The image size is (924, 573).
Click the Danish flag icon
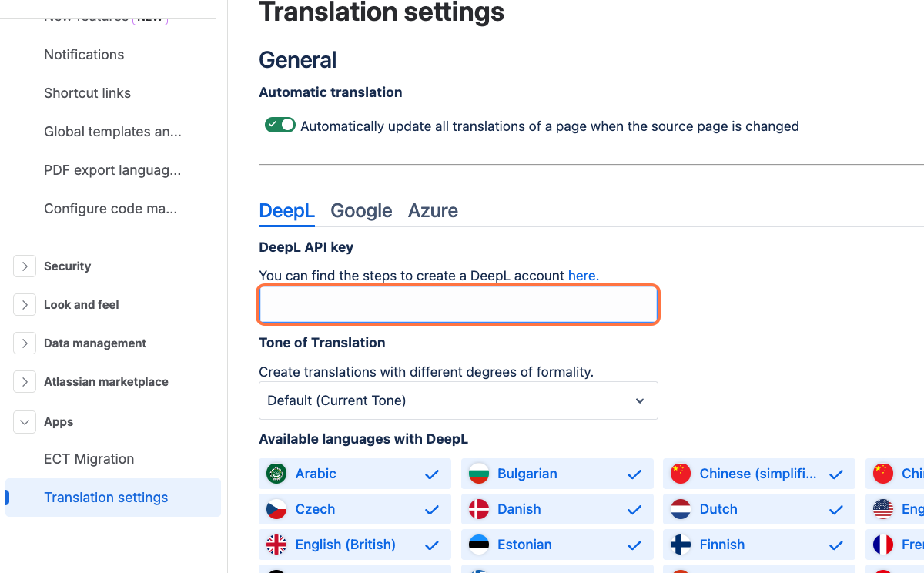coord(479,509)
